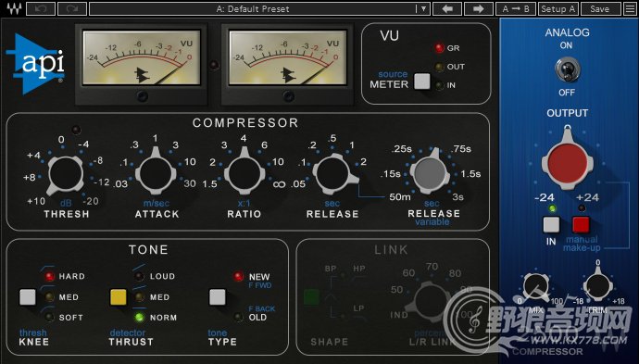Click the API logo
This screenshot has width=639, height=364.
click(x=35, y=64)
